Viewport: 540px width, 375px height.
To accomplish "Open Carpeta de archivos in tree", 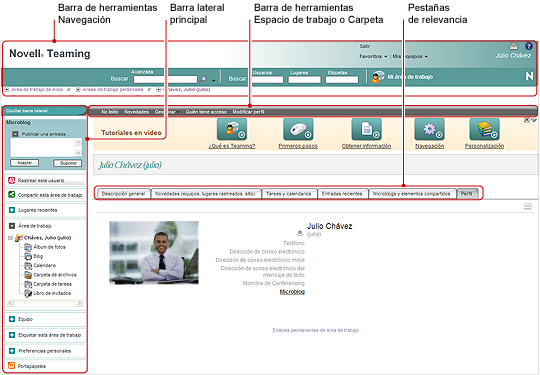I will (x=51, y=275).
